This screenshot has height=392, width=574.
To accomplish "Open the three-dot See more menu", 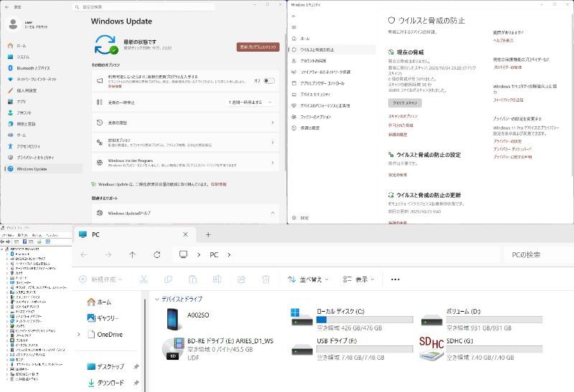I will tap(395, 279).
